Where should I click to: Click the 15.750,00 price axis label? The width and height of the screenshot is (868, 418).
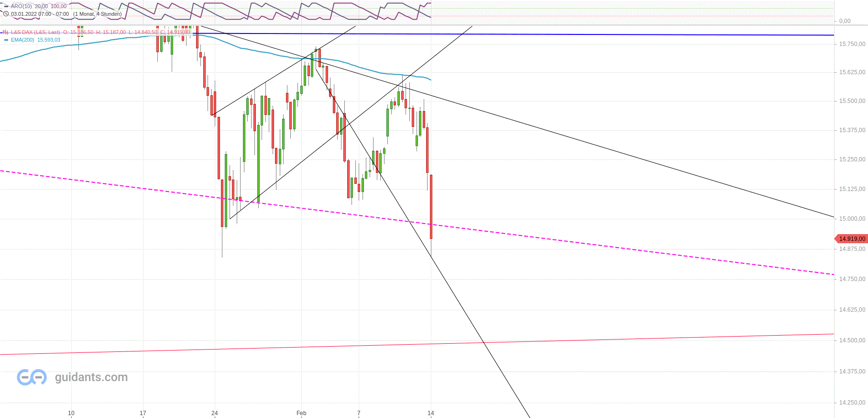[x=852, y=44]
